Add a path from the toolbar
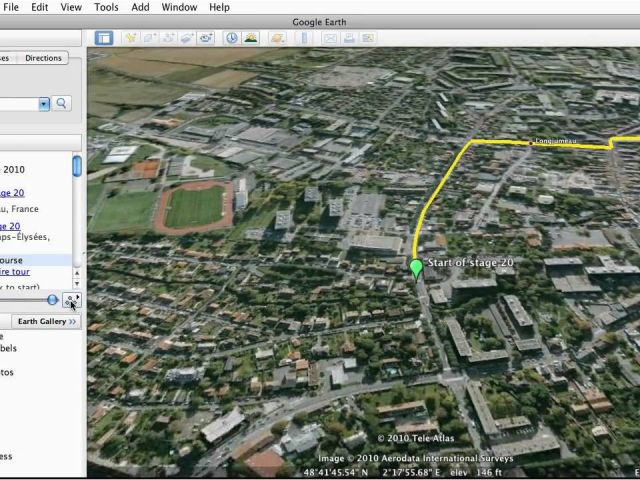This screenshot has width=640, height=480. (x=168, y=38)
